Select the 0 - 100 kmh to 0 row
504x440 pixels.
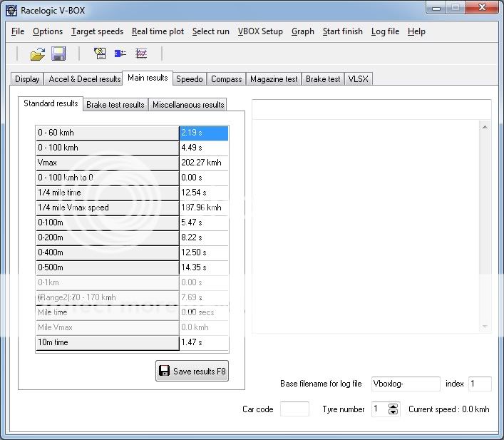(x=107, y=178)
